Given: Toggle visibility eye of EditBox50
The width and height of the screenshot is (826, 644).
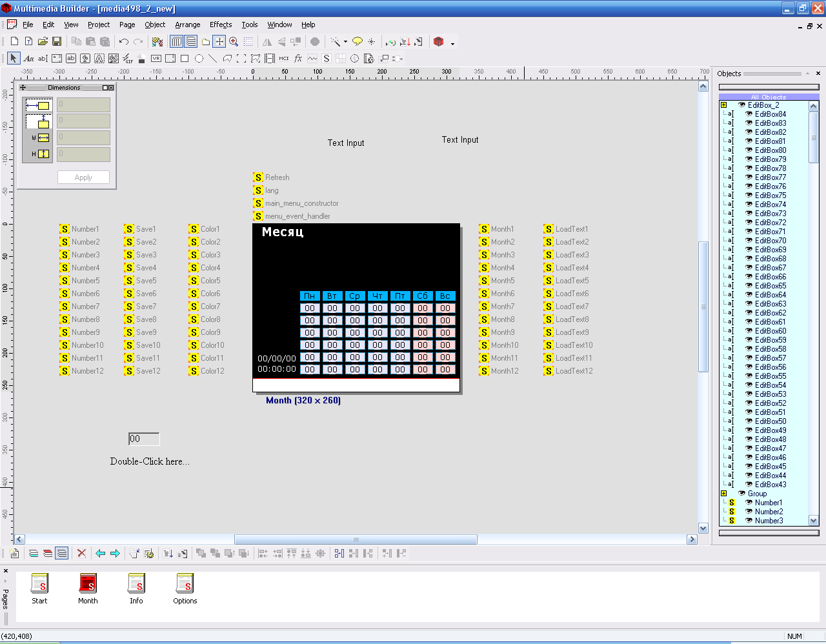Looking at the screenshot, I should pos(749,421).
